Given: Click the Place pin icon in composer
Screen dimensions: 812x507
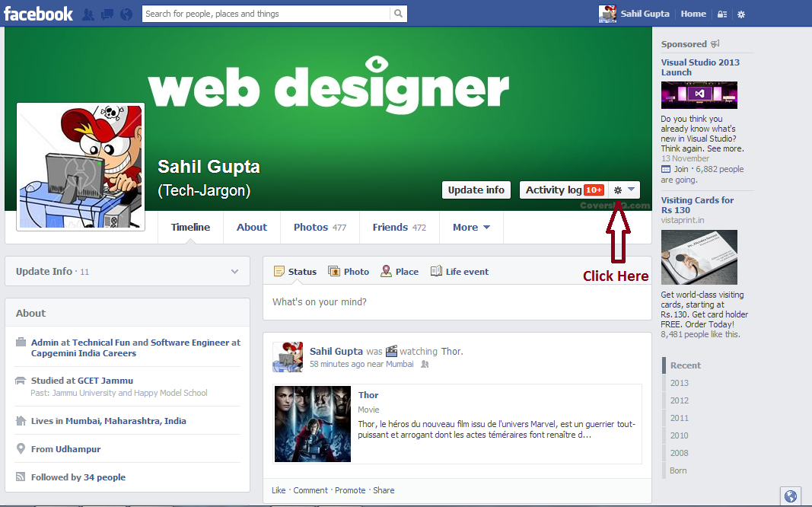Looking at the screenshot, I should 386,271.
